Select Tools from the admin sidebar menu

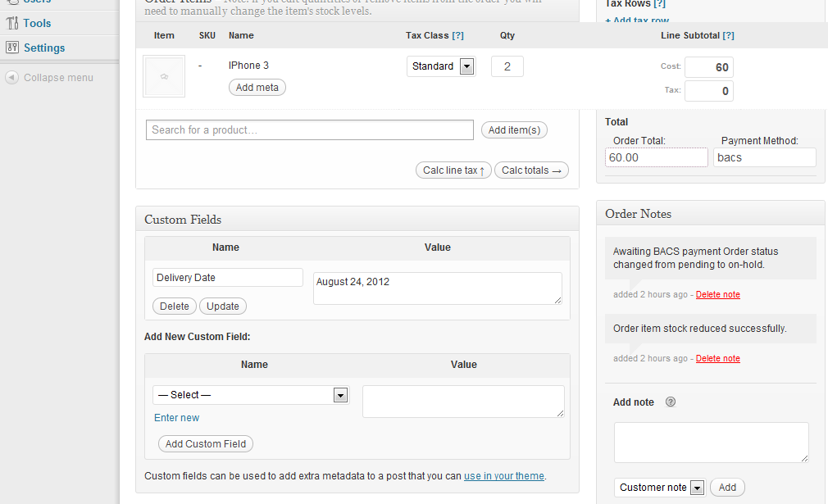(37, 23)
